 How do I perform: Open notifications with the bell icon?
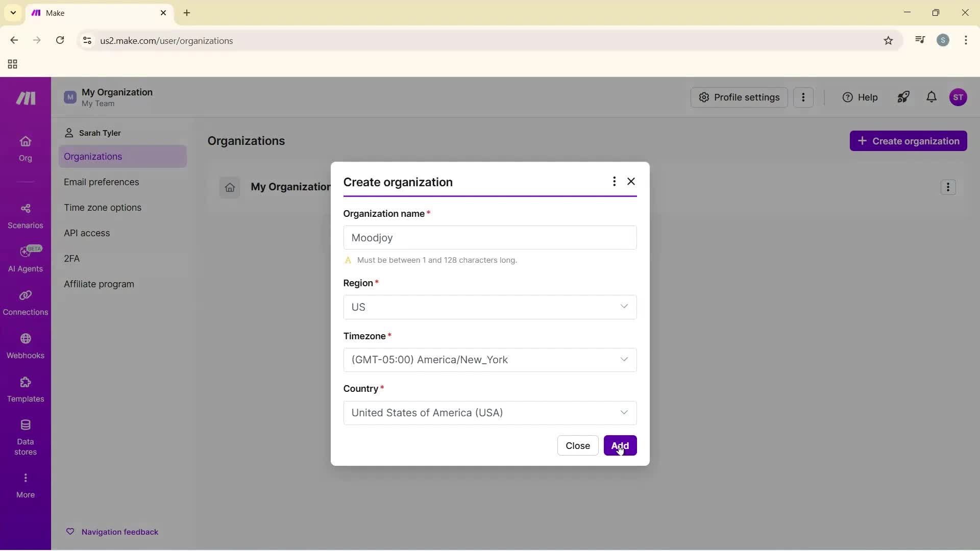point(931,97)
